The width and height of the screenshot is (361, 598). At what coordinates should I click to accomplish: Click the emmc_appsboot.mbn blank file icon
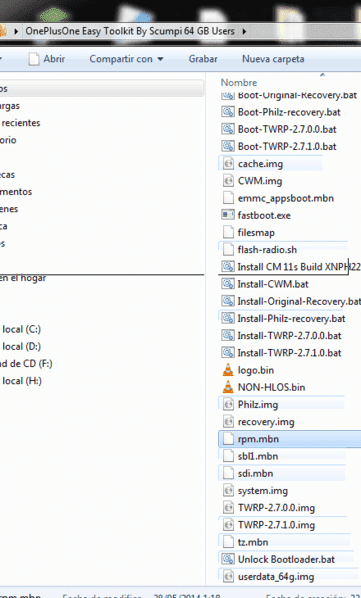(x=228, y=198)
